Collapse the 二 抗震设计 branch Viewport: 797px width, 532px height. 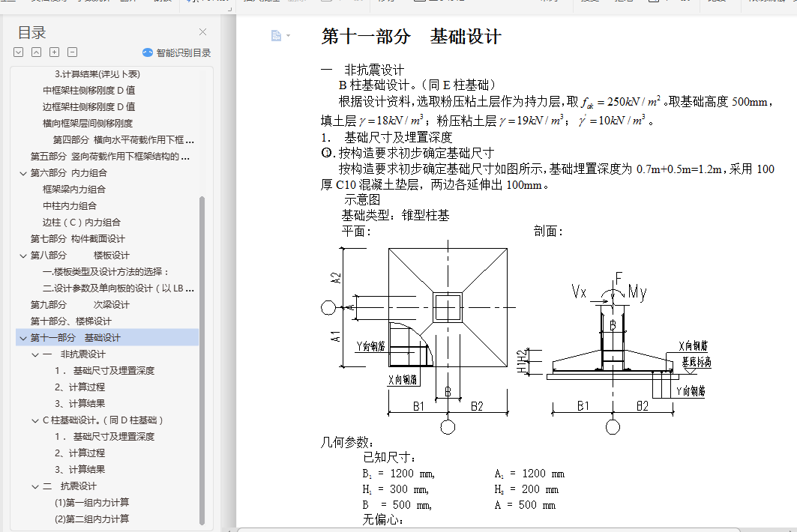click(x=35, y=487)
